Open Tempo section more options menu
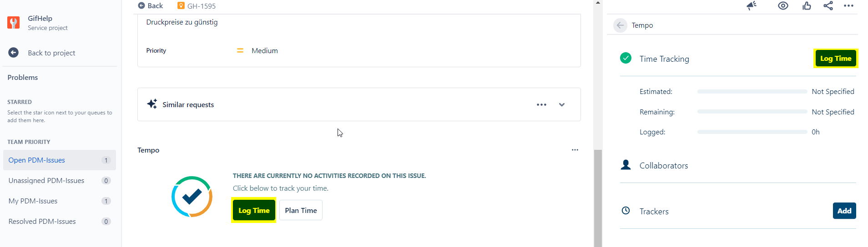868x247 pixels. [575, 150]
